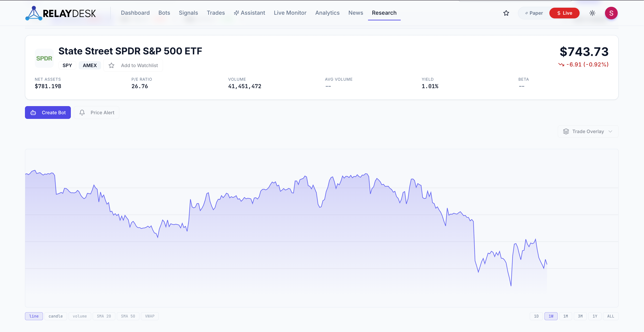The height and width of the screenshot is (332, 644).
Task: Select the 1M time range
Action: 566,316
